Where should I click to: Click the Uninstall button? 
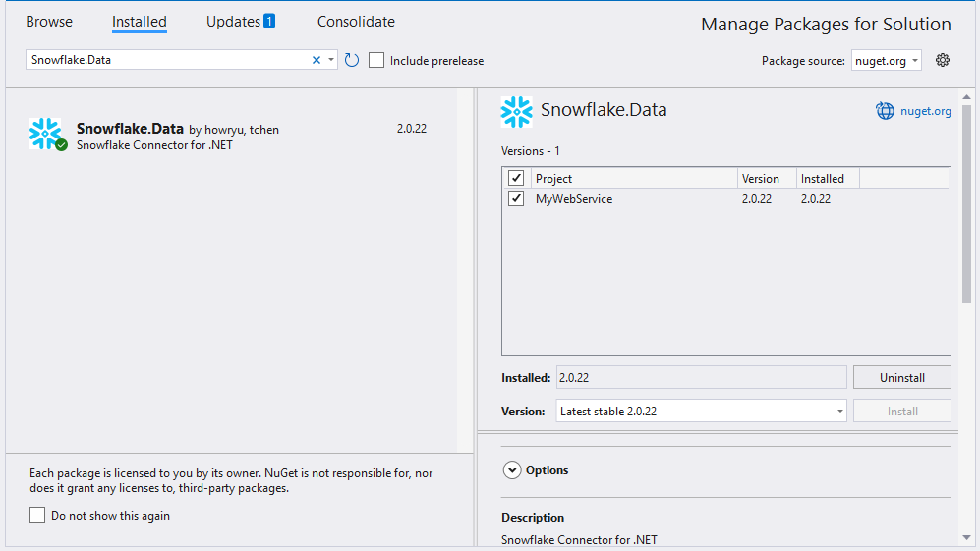[x=901, y=378]
